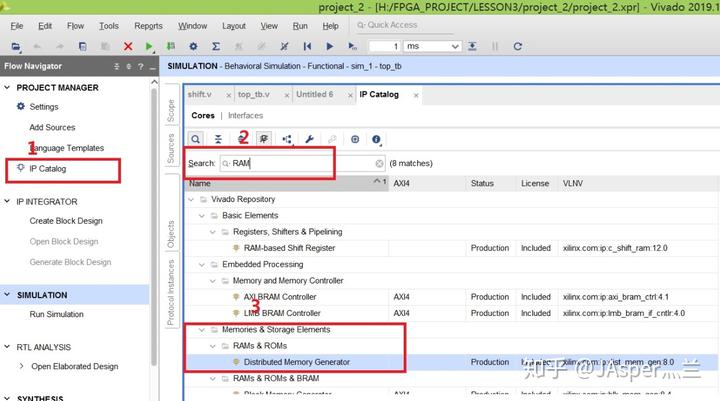
Task: Collapse the RAMs & ROMs & BRAM folder
Action: click(x=213, y=378)
